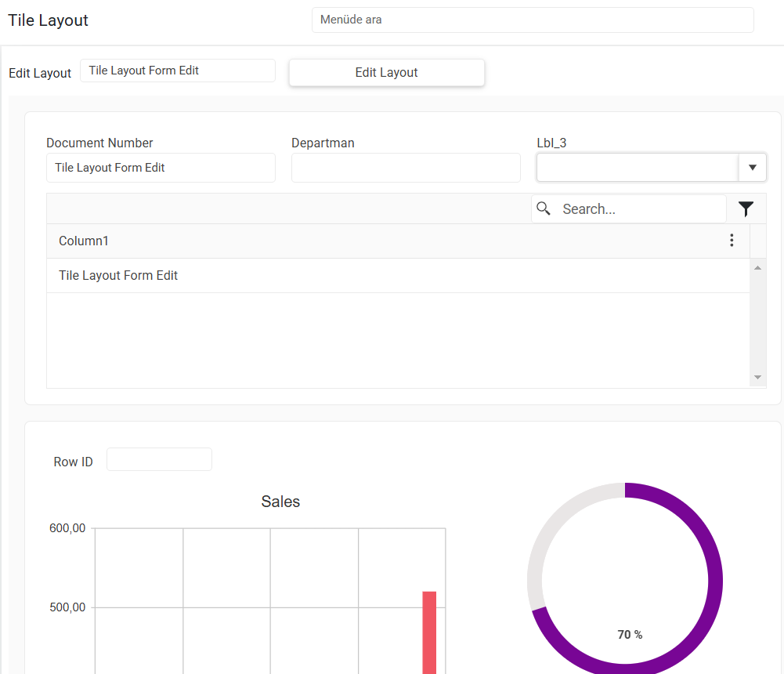
Task: Click the Document Number input field
Action: 161,168
